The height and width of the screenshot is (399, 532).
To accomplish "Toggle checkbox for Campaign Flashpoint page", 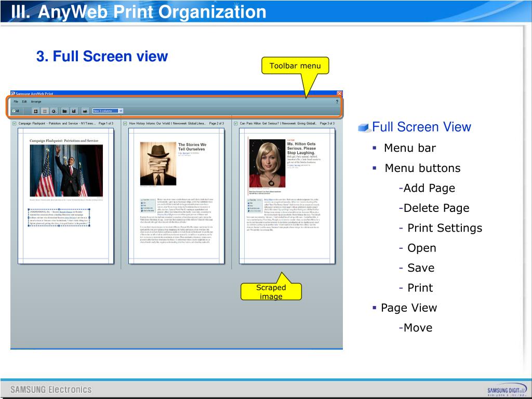I will [14, 124].
